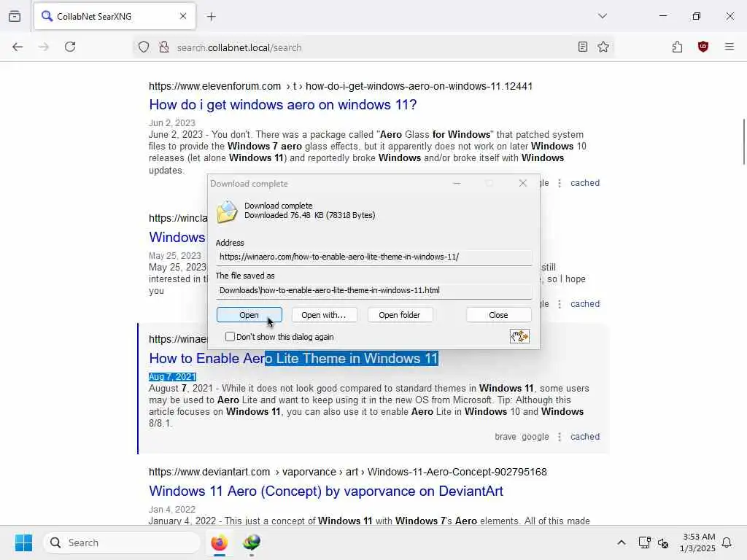Open the notifications bell icon
Screen dimensions: 747x560
727,542
